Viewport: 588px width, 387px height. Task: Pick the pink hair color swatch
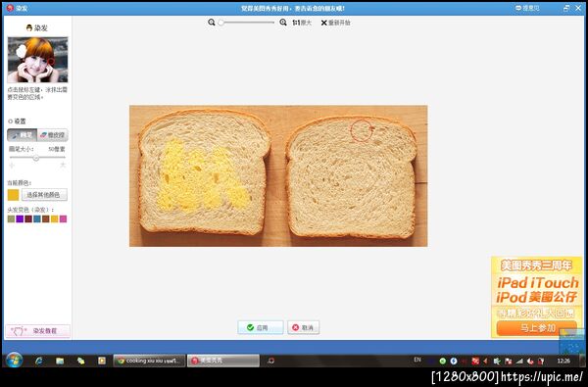tap(63, 219)
